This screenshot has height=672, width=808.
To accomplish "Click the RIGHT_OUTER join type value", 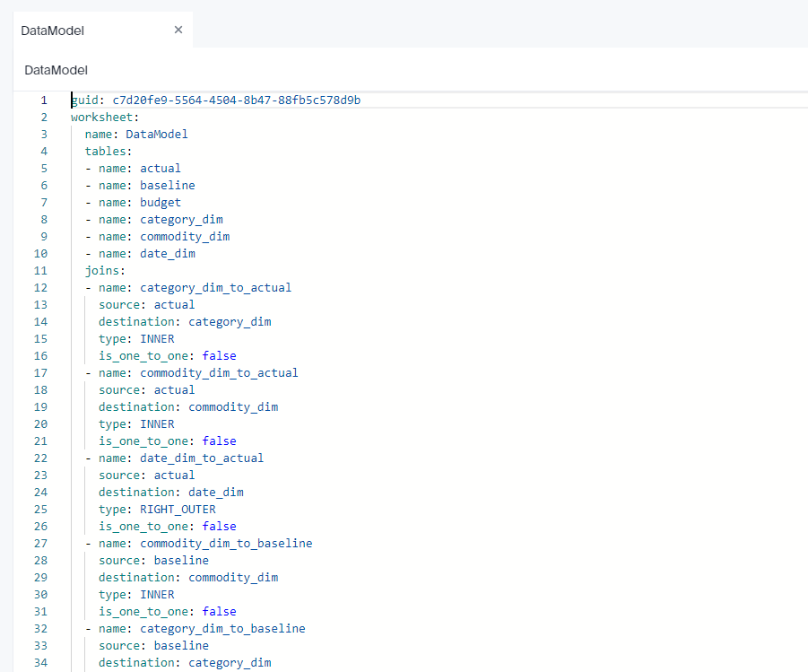I will 178,509.
